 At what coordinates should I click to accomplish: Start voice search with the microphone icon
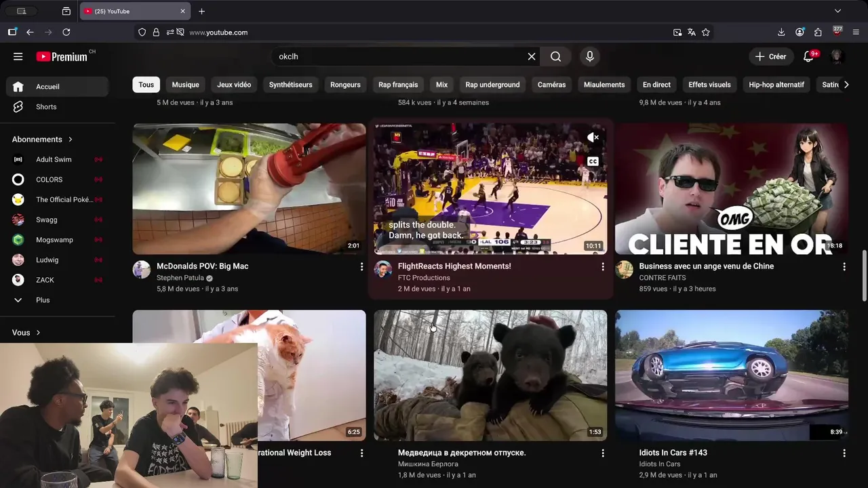(590, 56)
